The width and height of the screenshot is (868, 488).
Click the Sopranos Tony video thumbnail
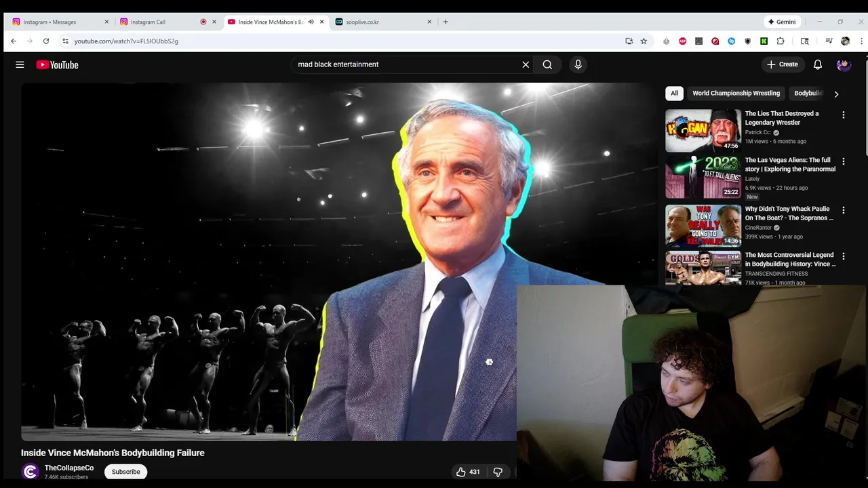703,226
